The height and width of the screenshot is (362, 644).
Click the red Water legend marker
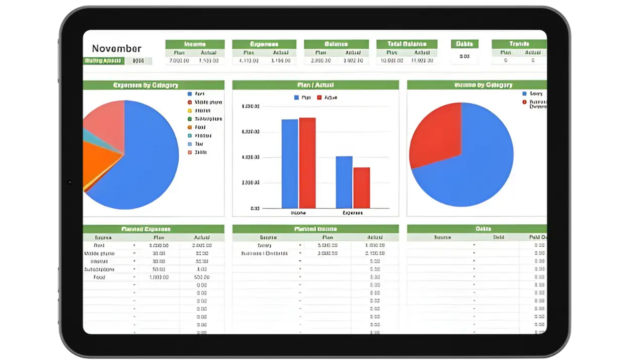[x=190, y=102]
